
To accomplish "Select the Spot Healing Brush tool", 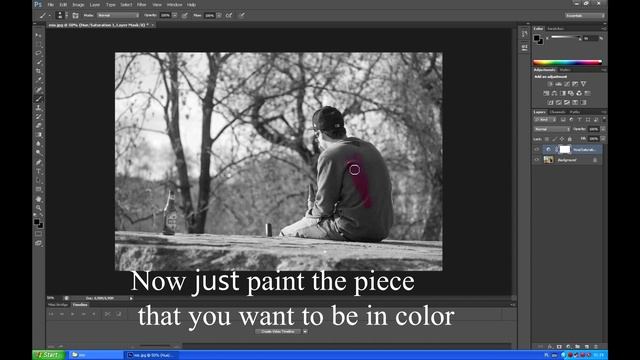I will click(x=38, y=90).
